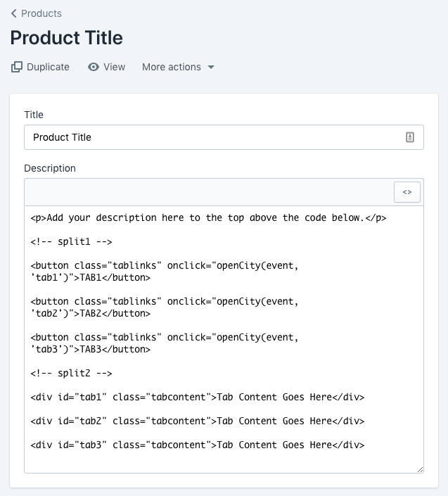Click the line with 'tab1')">TAB1</button>
The image size is (448, 496).
[x=91, y=277]
